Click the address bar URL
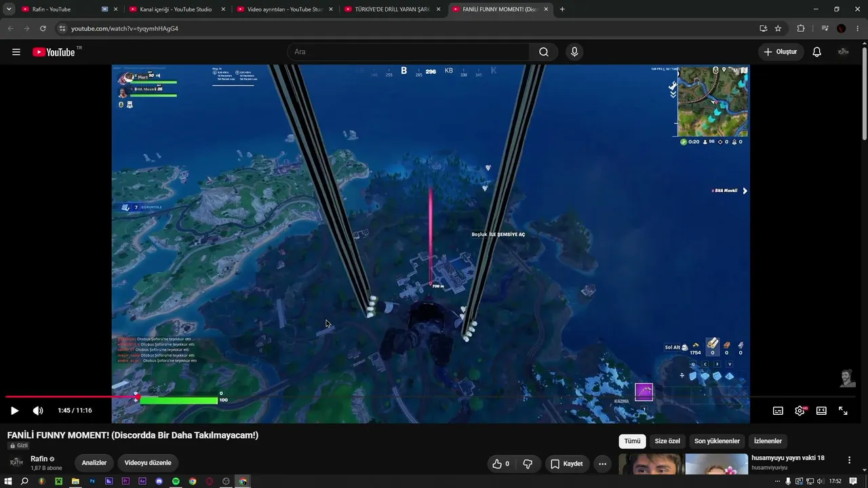Screen dimensions: 868x488 (125, 28)
